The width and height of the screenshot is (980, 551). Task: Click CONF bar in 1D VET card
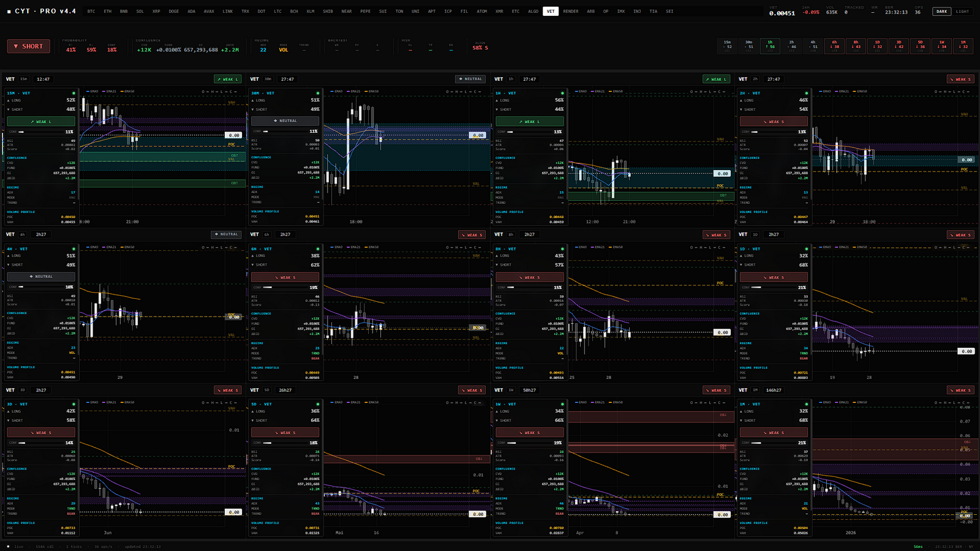[774, 287]
